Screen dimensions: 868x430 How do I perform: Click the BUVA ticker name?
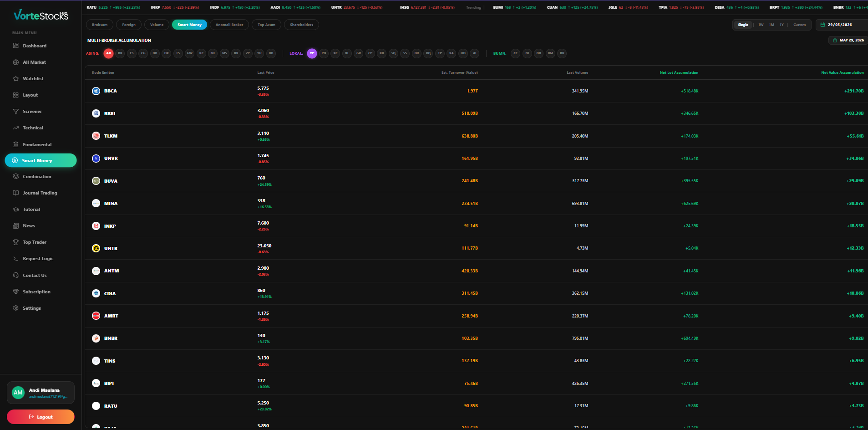pyautogui.click(x=111, y=181)
